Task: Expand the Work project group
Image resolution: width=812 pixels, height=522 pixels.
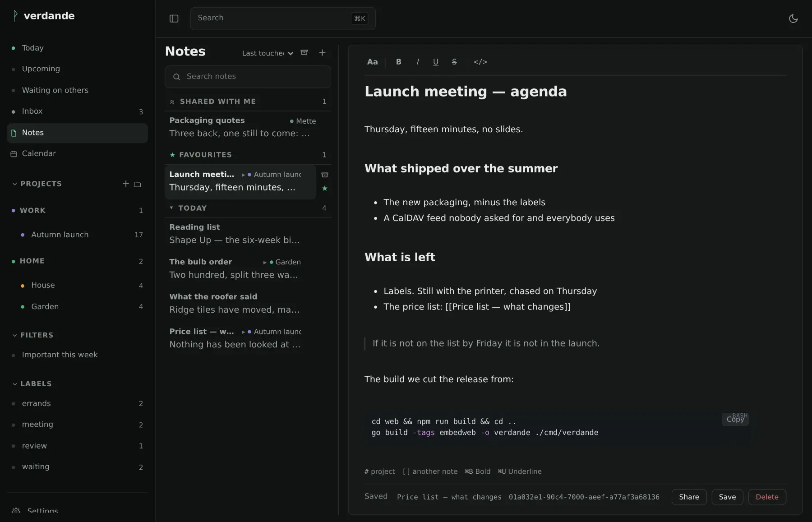Action: [77, 211]
